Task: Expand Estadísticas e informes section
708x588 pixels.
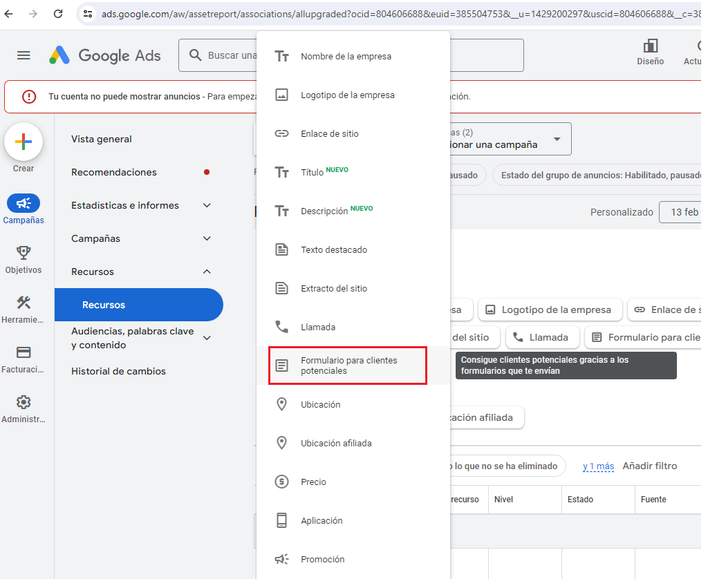Action: click(207, 205)
